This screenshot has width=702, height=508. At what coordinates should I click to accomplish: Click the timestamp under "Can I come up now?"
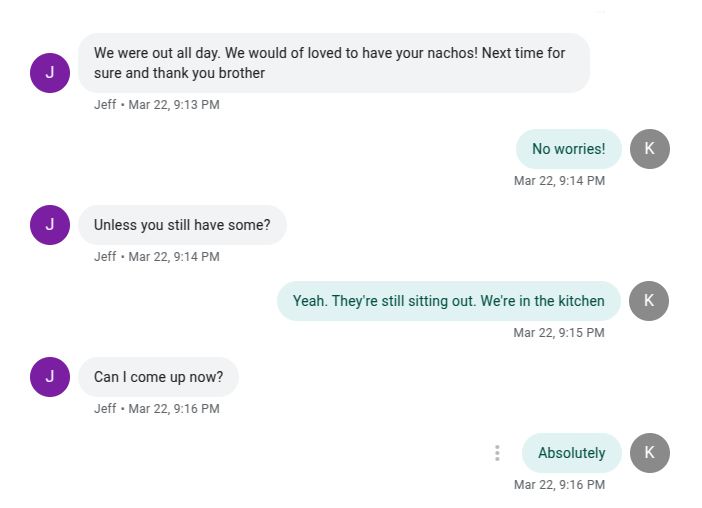click(x=173, y=409)
